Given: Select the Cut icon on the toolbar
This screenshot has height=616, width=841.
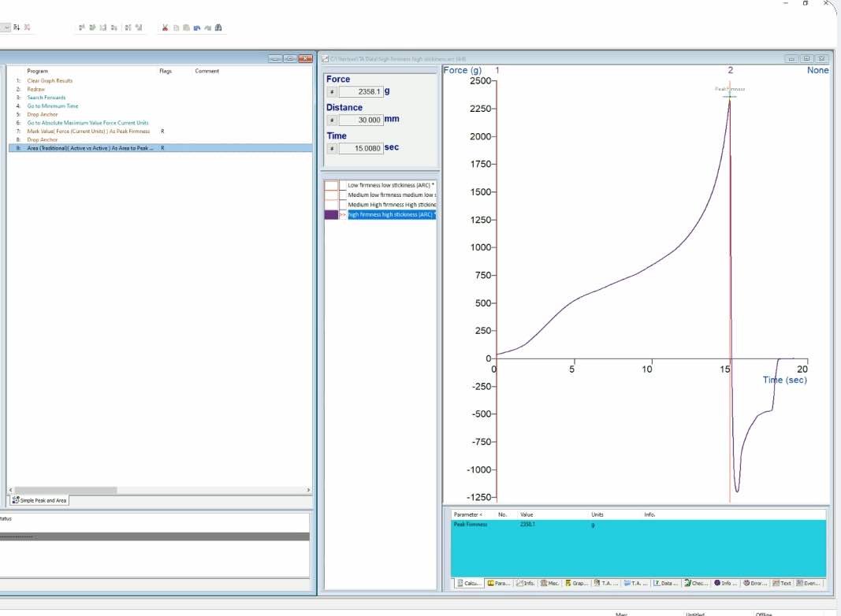Looking at the screenshot, I should 164,28.
